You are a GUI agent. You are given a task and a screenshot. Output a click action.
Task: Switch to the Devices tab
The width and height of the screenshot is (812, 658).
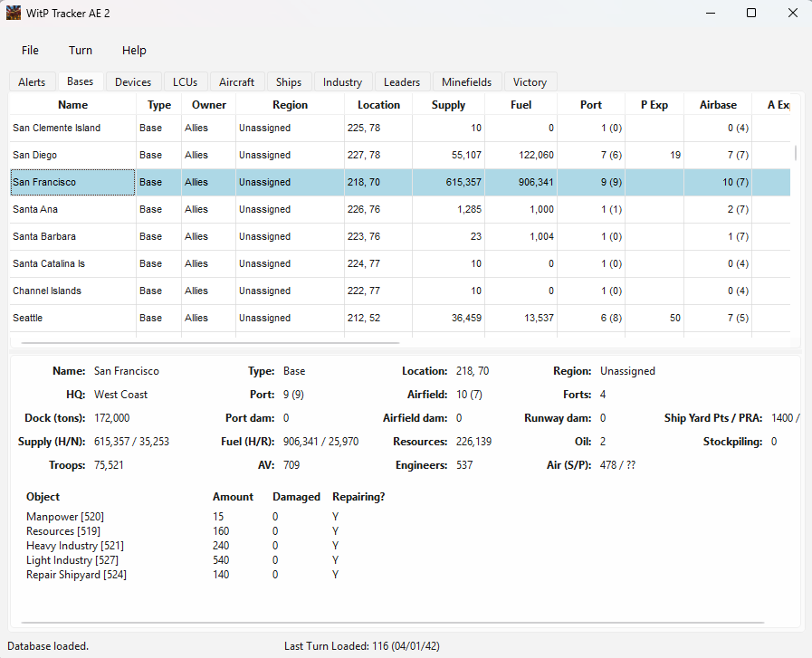coord(133,82)
